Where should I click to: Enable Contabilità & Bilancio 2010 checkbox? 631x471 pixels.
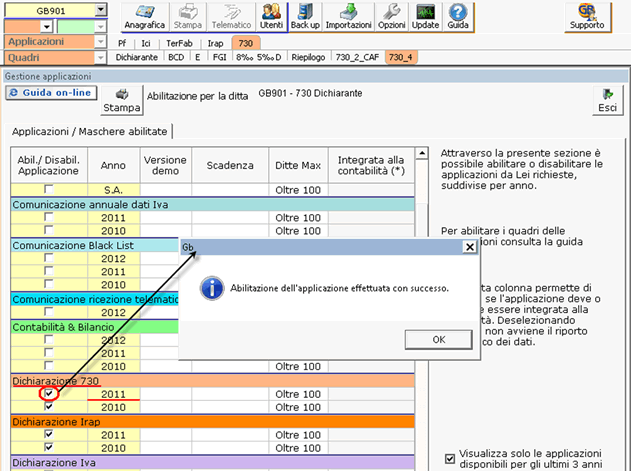pos(49,366)
